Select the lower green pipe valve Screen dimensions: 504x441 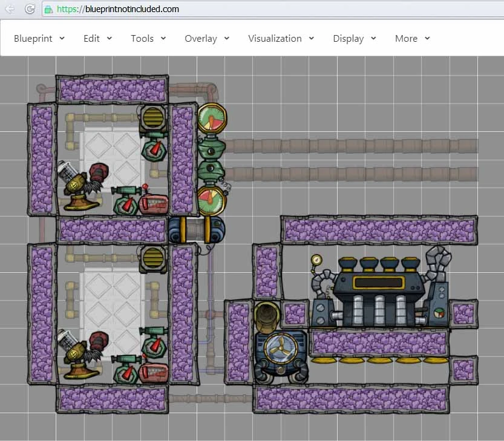point(210,172)
